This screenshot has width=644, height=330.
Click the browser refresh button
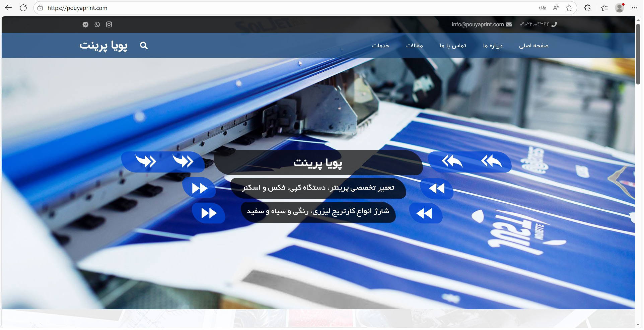tap(23, 8)
